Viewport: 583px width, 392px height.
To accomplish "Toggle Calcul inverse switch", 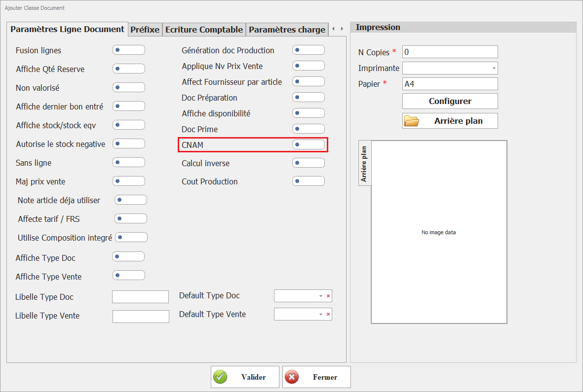I will point(308,163).
